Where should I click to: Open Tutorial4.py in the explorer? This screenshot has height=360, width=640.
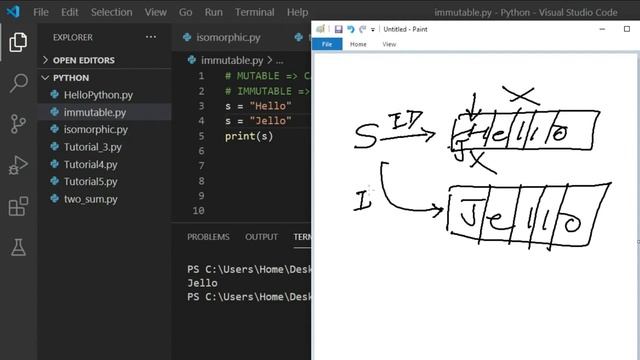[90, 164]
